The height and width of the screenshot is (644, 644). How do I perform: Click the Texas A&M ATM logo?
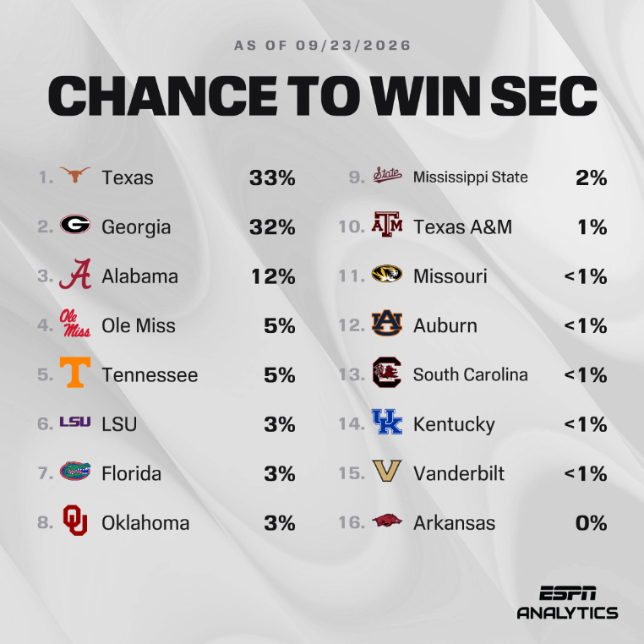(x=387, y=225)
